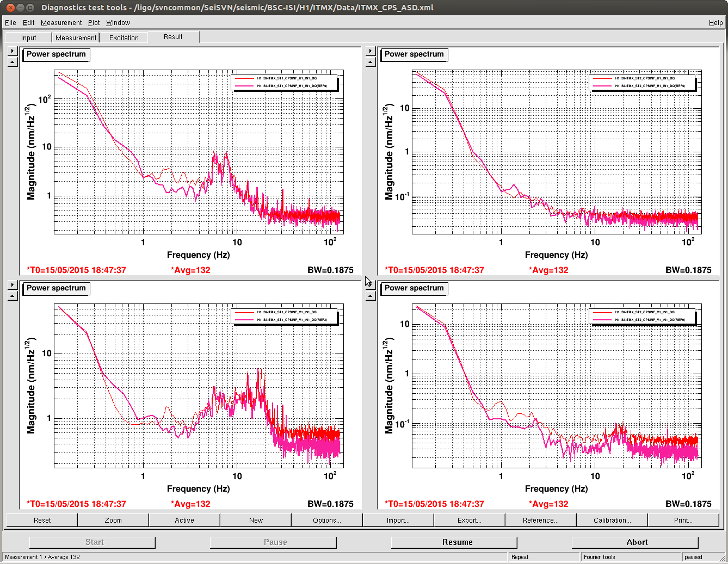Click the top-right plot legend box

coord(642,83)
